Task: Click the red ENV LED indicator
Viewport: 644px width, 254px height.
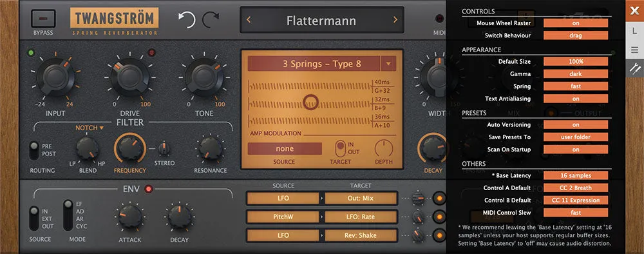Action: (148, 189)
